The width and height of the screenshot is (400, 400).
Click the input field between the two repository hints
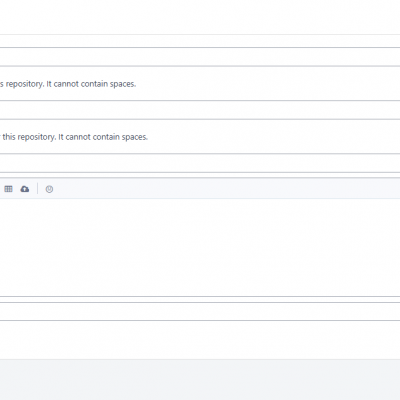click(x=200, y=110)
